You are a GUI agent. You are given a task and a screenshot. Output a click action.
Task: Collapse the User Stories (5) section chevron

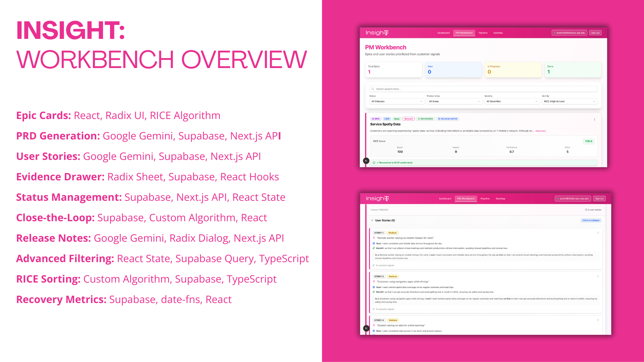372,221
